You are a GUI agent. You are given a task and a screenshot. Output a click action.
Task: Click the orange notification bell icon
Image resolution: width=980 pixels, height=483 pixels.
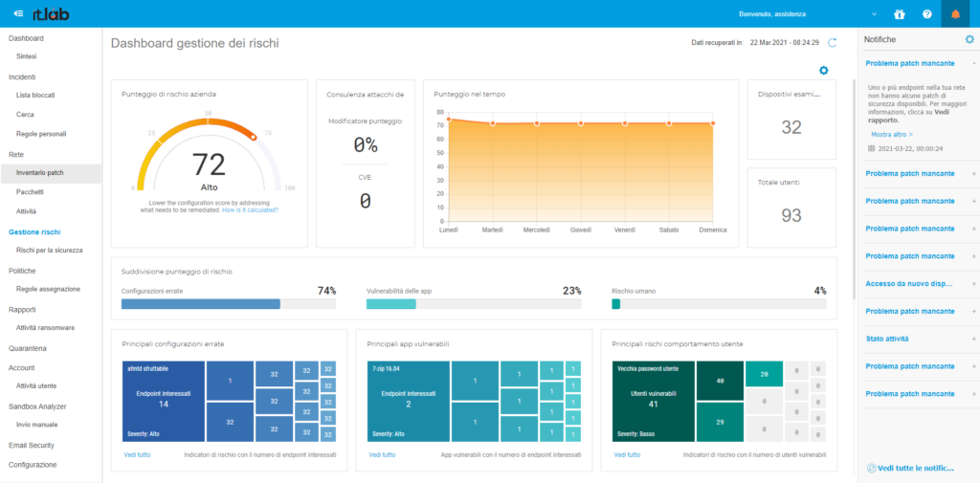(x=954, y=14)
